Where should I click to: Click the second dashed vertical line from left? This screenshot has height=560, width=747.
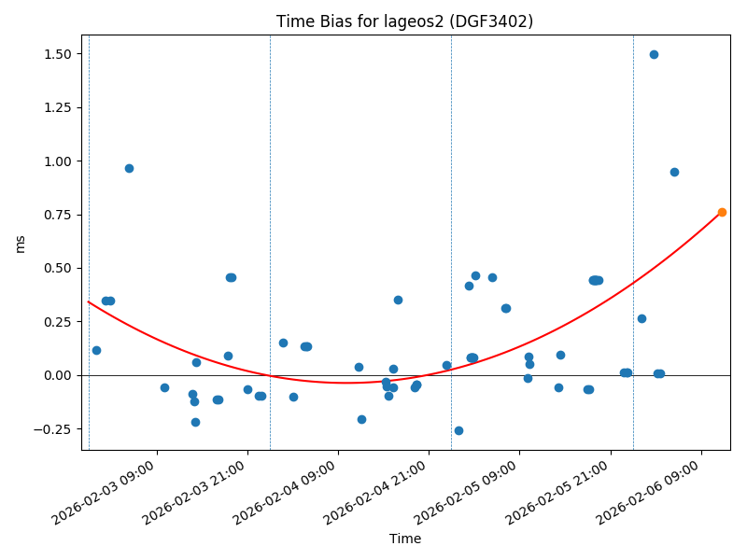(270, 243)
